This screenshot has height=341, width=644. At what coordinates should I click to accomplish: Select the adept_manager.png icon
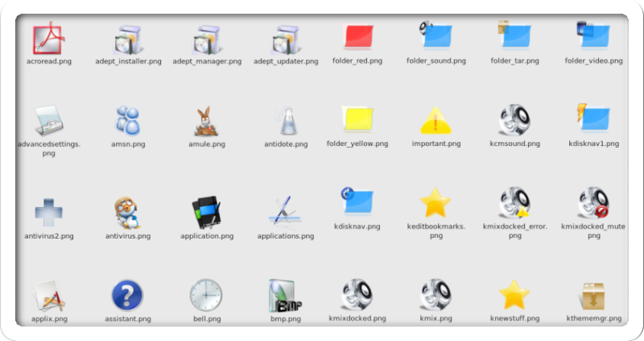pos(207,40)
